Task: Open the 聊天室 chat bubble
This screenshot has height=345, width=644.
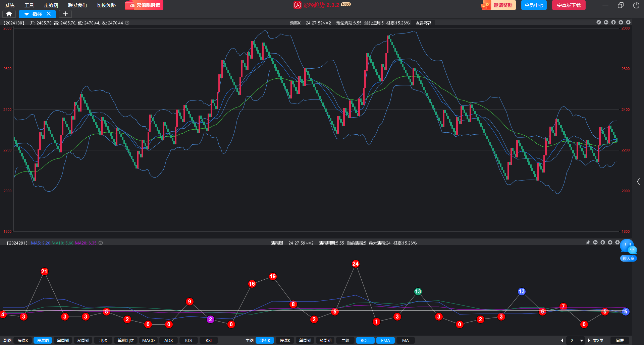Action: point(628,250)
